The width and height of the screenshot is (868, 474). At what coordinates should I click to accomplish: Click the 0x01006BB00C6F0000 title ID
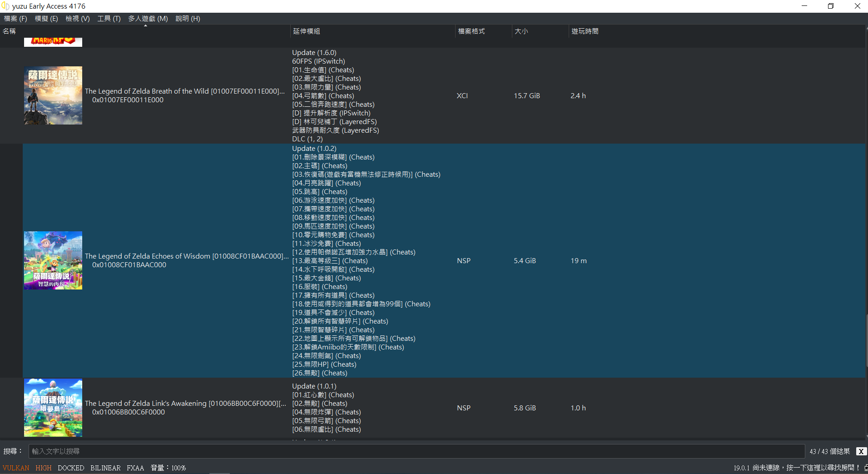click(129, 412)
